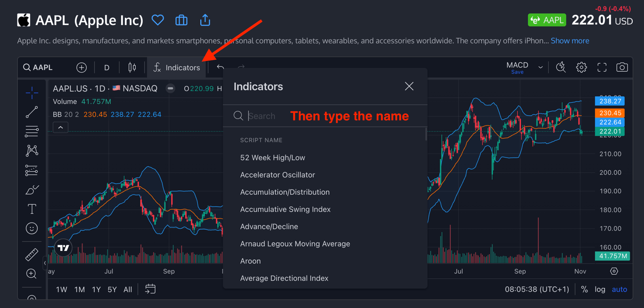Click the Indicators list scrollbar
The image size is (644, 308).
[426, 134]
